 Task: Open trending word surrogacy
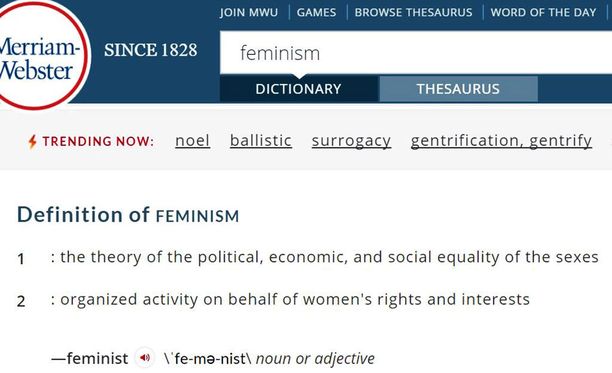(x=351, y=141)
